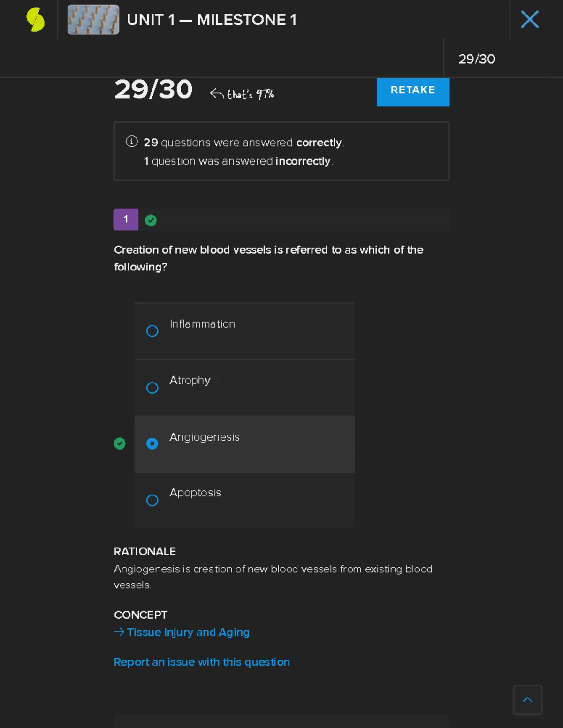Select the Inflammation radio option

point(152,331)
